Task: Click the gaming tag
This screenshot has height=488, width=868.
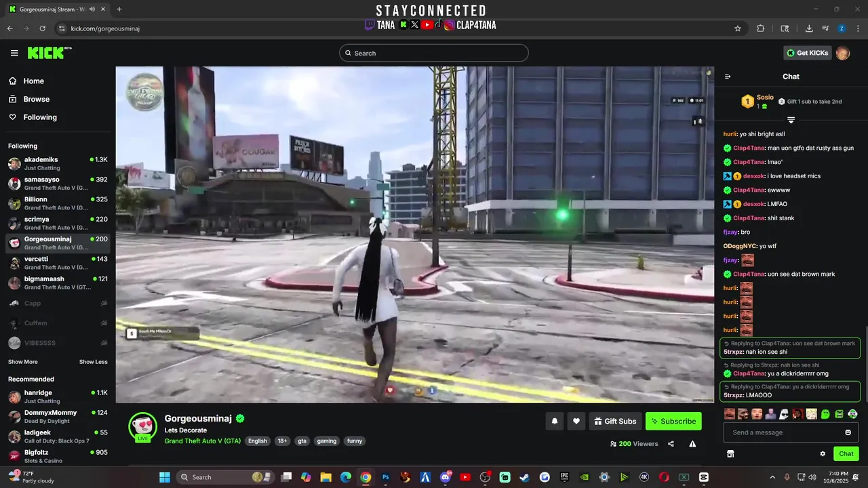Action: pos(327,441)
